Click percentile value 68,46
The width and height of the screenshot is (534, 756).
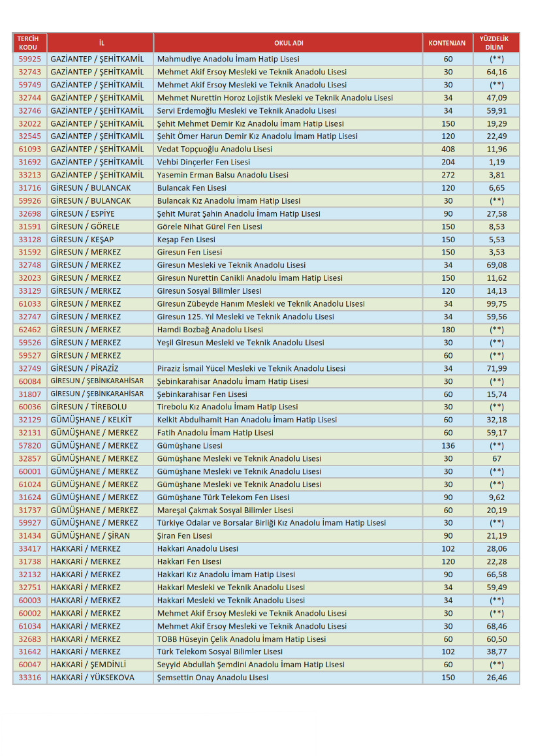(496, 626)
